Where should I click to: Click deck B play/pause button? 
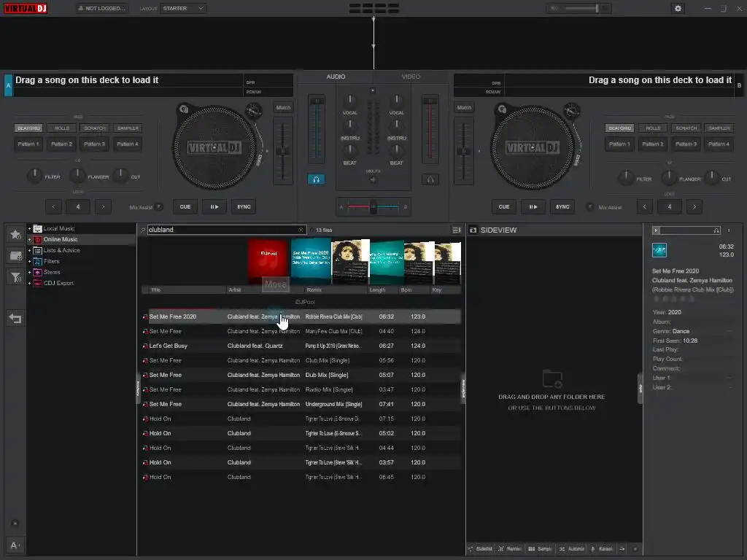coord(533,206)
